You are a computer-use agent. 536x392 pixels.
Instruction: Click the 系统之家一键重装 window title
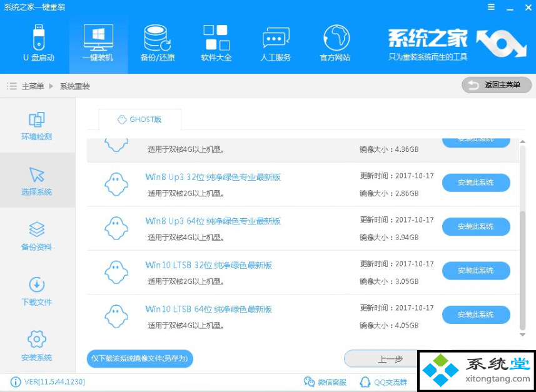(x=34, y=7)
